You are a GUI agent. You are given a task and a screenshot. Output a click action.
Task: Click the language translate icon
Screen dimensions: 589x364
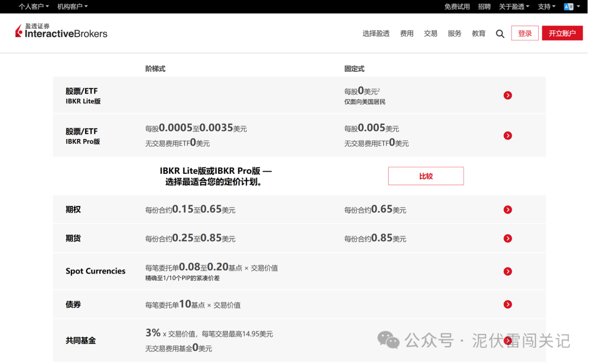[569, 7]
